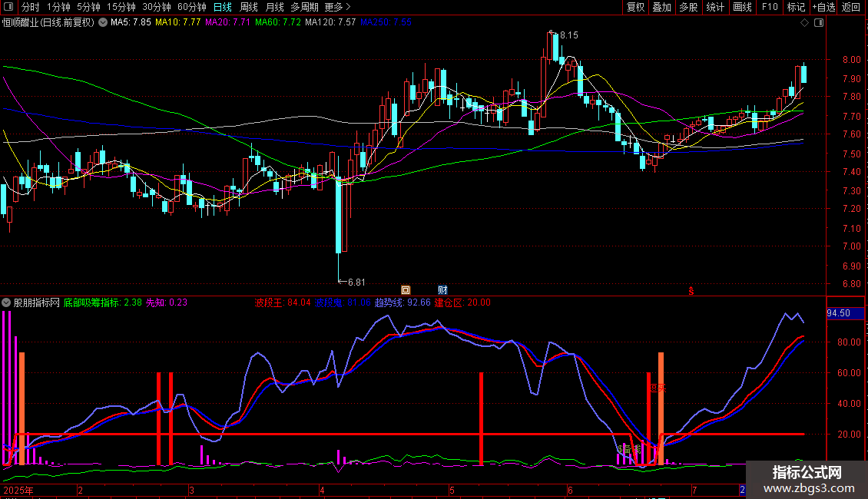Click the 7.00 price axis label
Image resolution: width=868 pixels, height=499 pixels.
click(x=851, y=246)
